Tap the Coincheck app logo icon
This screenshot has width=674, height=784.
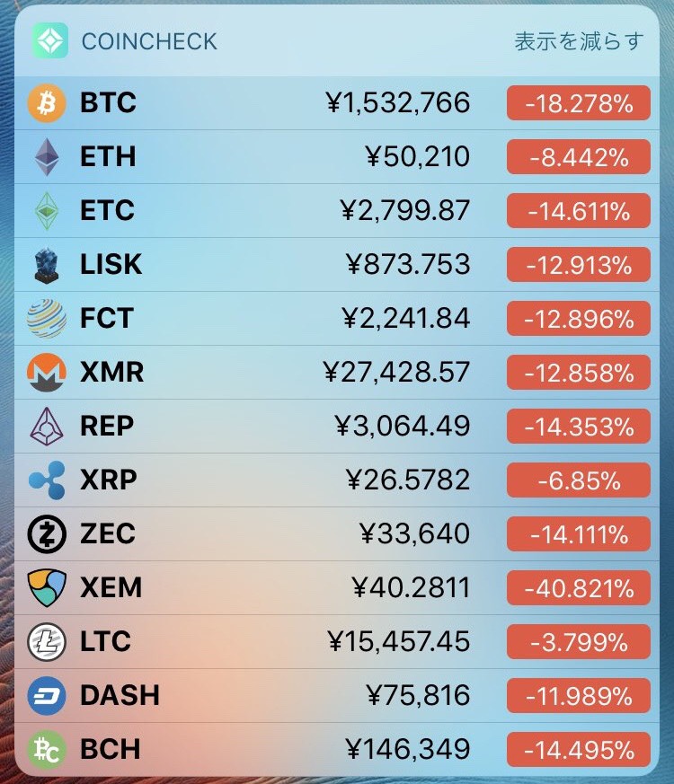(50, 40)
